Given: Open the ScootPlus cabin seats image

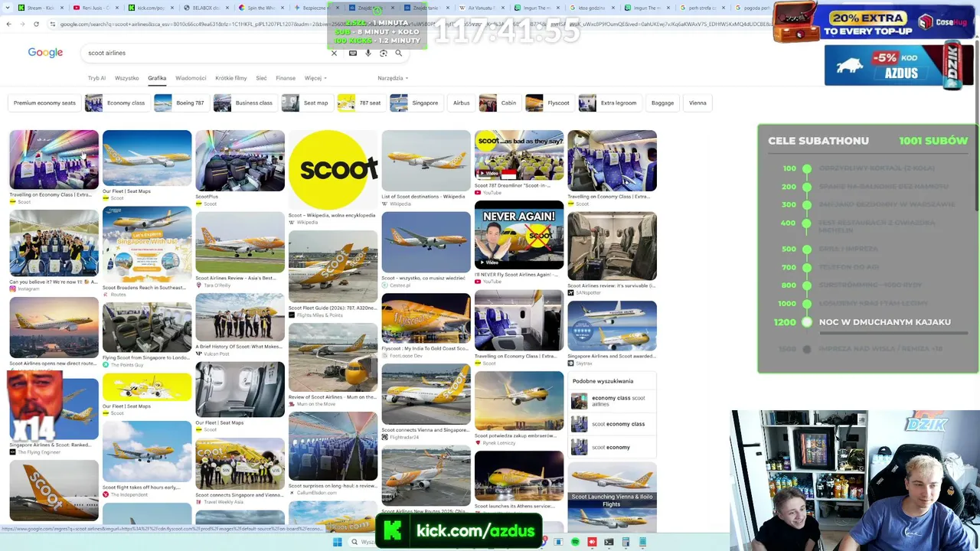Looking at the screenshot, I should (240, 161).
